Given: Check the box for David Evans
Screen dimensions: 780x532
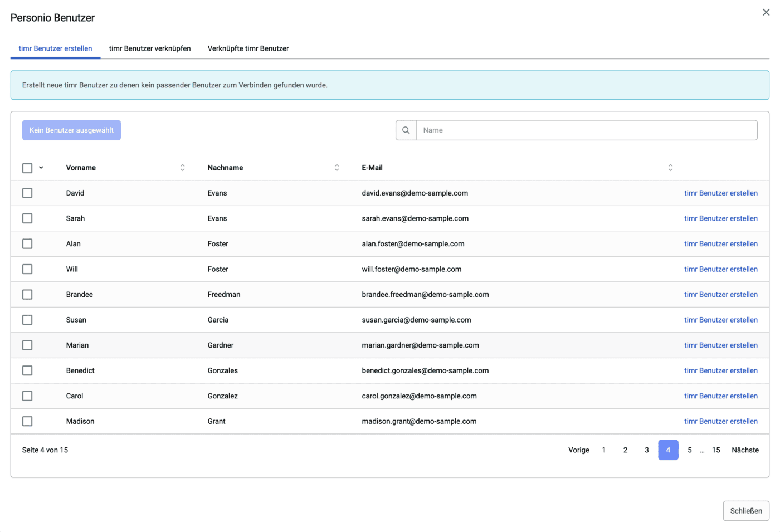Looking at the screenshot, I should pyautogui.click(x=27, y=193).
